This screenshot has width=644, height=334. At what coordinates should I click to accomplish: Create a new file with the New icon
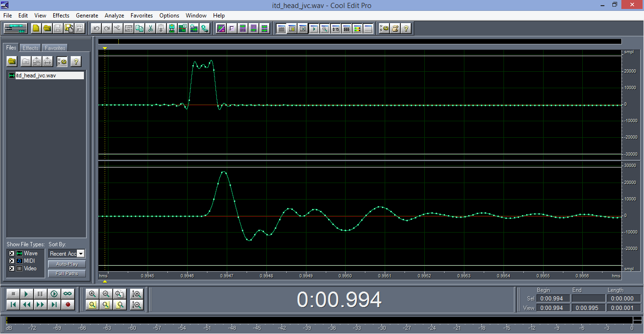pos(36,28)
